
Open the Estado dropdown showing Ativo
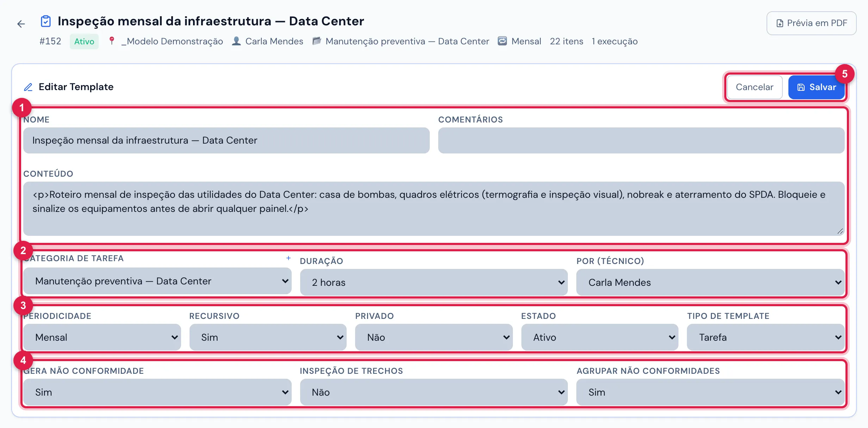[x=600, y=337]
